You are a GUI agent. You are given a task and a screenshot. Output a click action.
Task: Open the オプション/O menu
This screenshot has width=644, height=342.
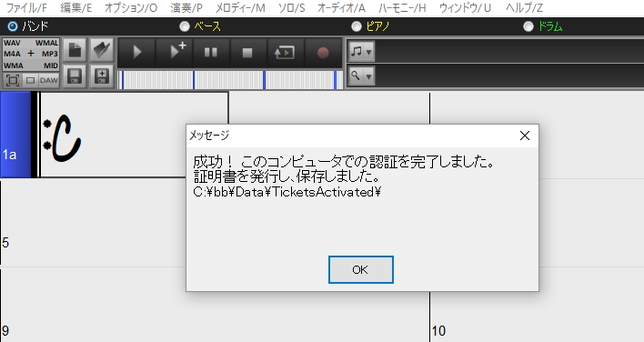[131, 8]
